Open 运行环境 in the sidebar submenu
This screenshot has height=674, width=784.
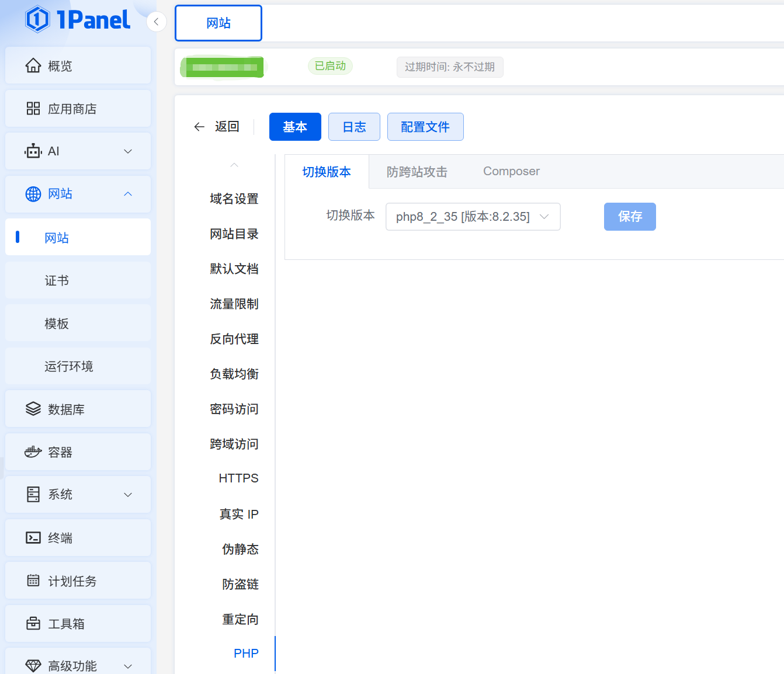tap(78, 366)
